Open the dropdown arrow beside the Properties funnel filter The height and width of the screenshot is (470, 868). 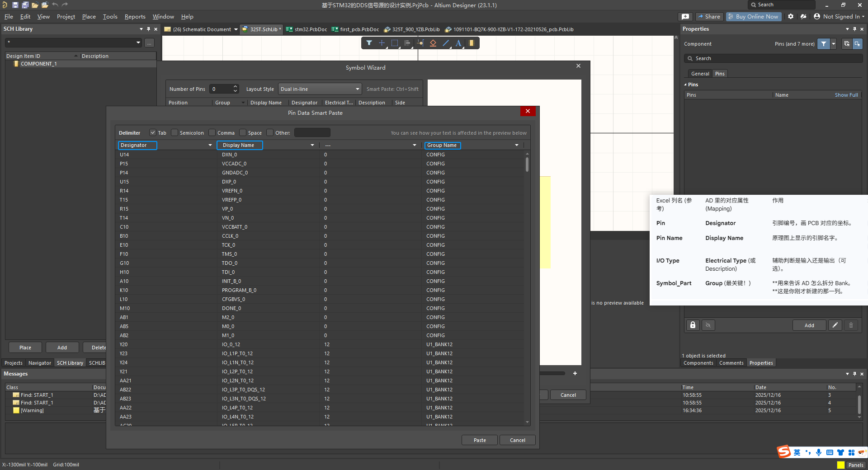point(833,44)
